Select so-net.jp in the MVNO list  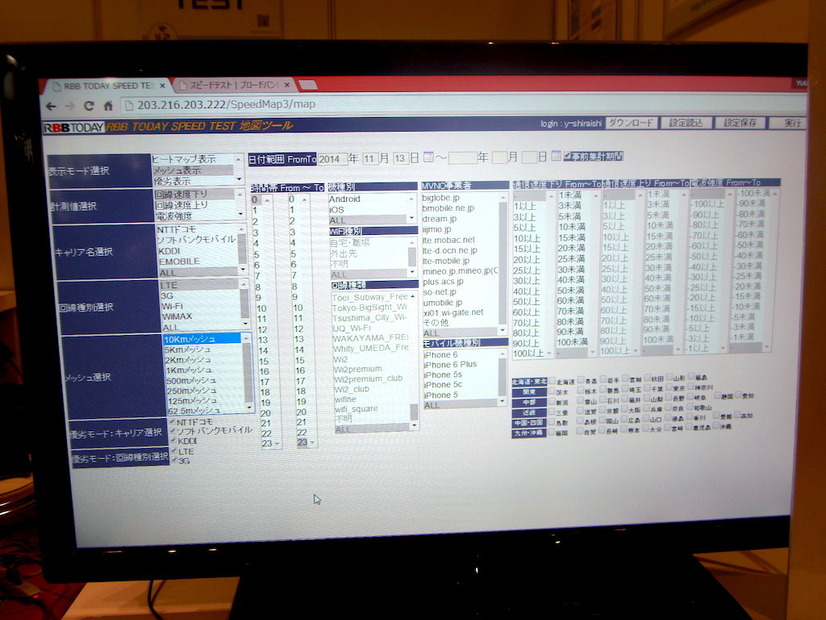click(439, 292)
